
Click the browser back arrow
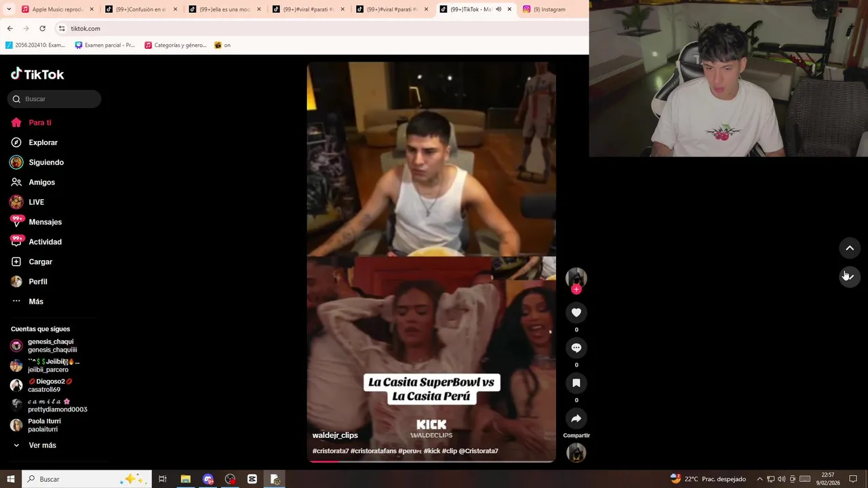click(9, 28)
